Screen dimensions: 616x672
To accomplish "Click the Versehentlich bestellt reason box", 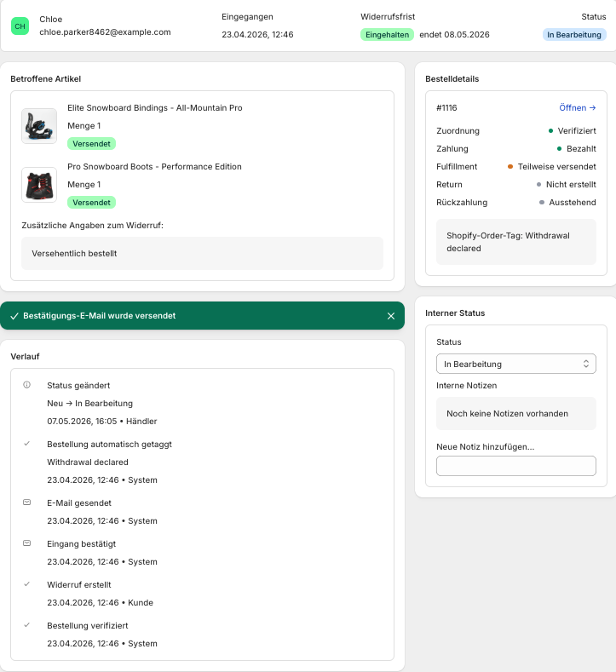I will (x=202, y=253).
